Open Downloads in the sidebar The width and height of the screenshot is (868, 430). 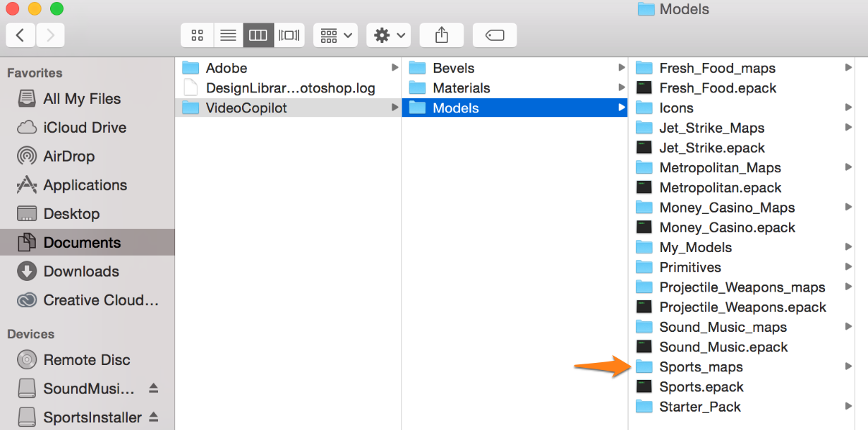pyautogui.click(x=80, y=271)
